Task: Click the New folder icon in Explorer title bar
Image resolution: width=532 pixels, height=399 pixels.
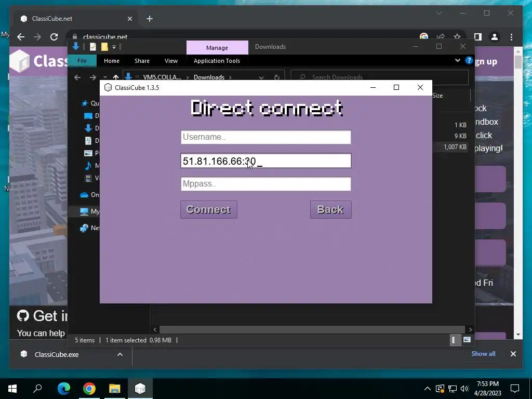Action: click(x=104, y=47)
